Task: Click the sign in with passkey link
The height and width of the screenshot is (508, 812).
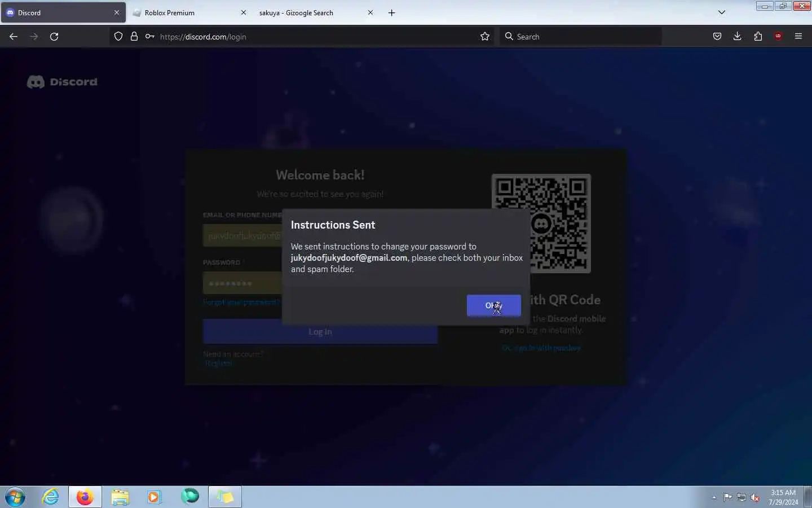Action: 541,348
